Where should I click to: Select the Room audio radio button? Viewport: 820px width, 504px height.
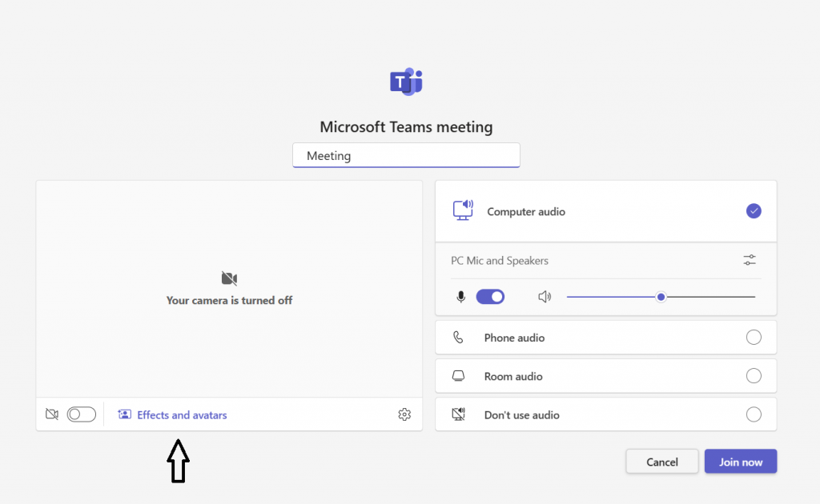(x=754, y=376)
